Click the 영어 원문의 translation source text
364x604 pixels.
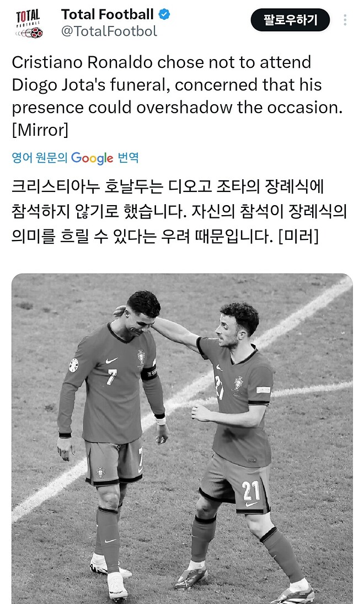(x=40, y=158)
